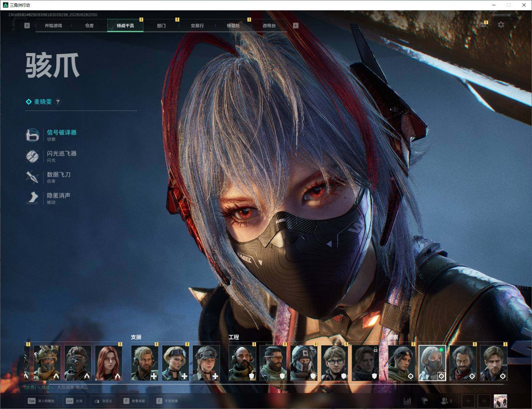Screen dimensions: 532x409
Task: Select the blond bearded support operator
Action: tap(145, 363)
